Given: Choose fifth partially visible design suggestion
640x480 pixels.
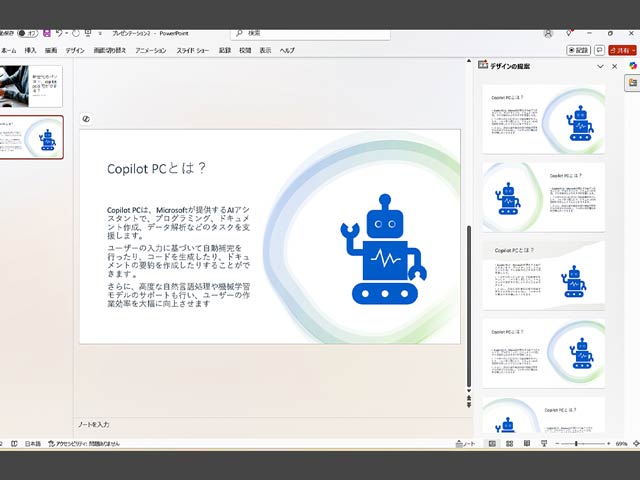Looking at the screenshot, I should click(x=543, y=415).
